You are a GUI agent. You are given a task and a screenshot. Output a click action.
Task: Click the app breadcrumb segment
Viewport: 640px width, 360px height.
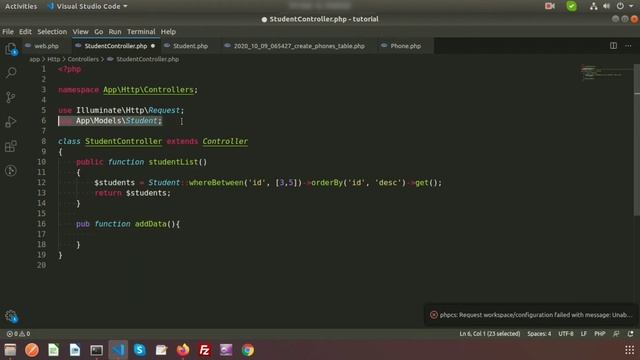tap(34, 59)
